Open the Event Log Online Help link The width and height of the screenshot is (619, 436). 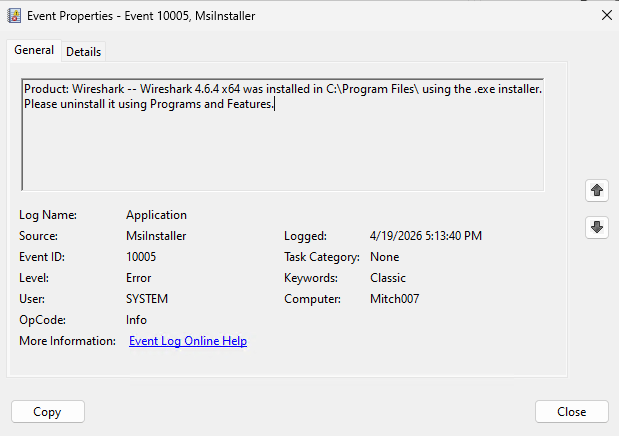click(x=188, y=341)
